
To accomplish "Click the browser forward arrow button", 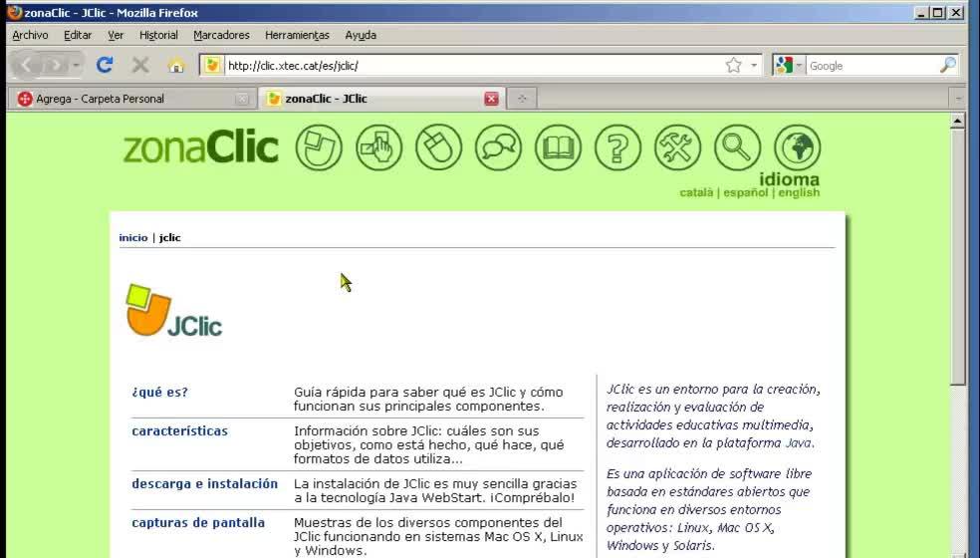I will pos(56,65).
